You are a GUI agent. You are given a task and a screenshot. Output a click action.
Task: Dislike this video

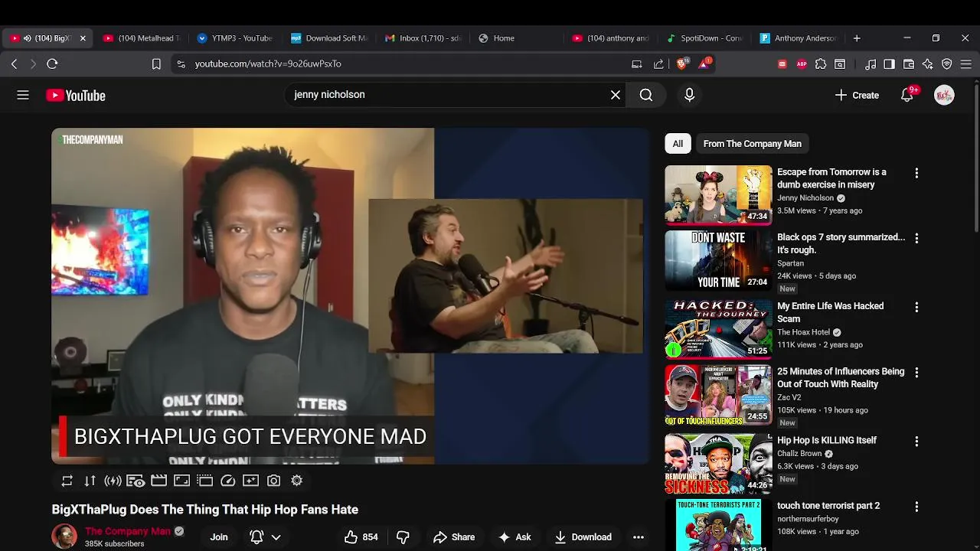click(403, 537)
